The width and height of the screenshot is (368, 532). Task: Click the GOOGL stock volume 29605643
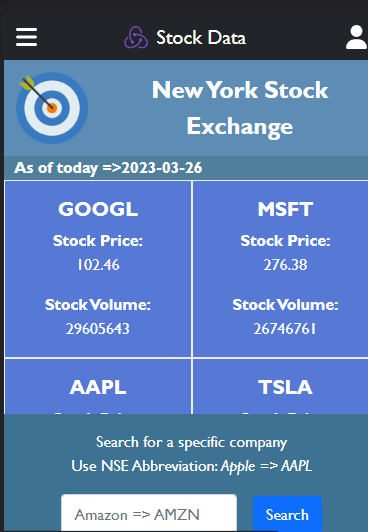[x=98, y=329]
